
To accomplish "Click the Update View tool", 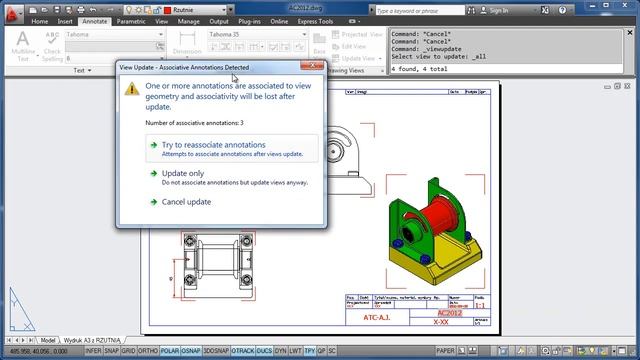I will [x=353, y=58].
